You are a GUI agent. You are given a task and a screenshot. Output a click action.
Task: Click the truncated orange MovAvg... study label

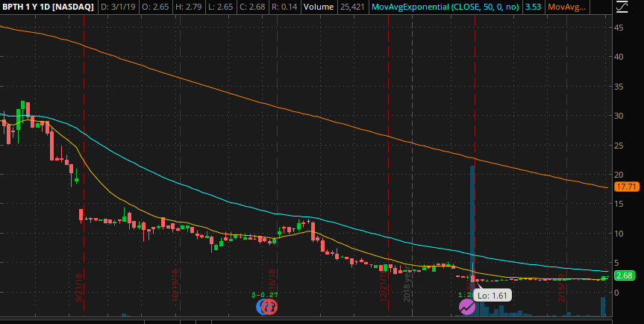(567, 7)
